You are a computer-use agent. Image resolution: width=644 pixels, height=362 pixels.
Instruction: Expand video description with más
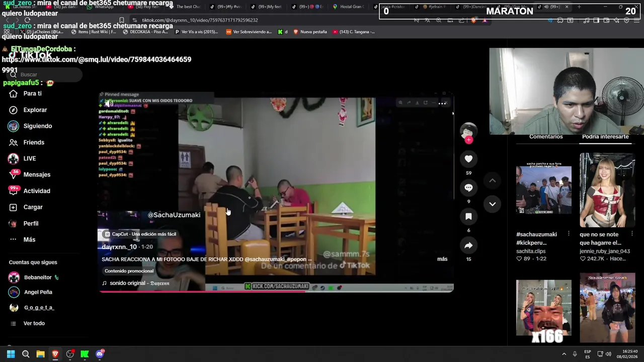click(442, 259)
